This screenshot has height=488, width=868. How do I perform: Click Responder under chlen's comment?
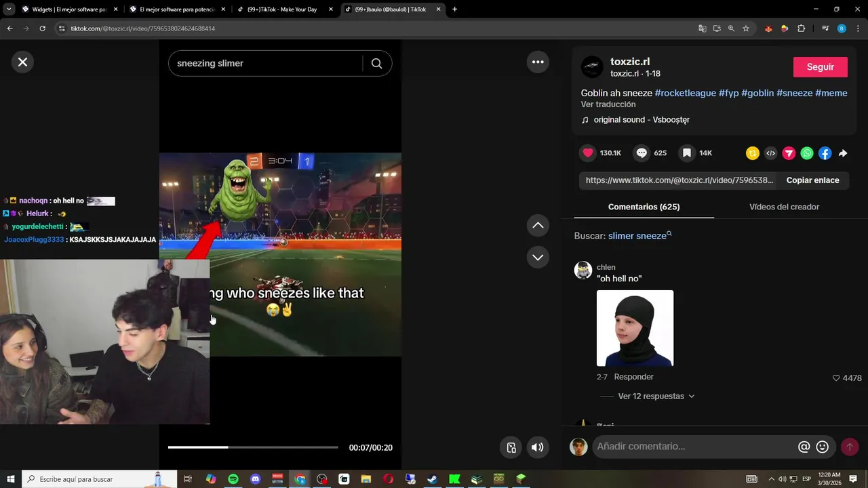pyautogui.click(x=633, y=377)
